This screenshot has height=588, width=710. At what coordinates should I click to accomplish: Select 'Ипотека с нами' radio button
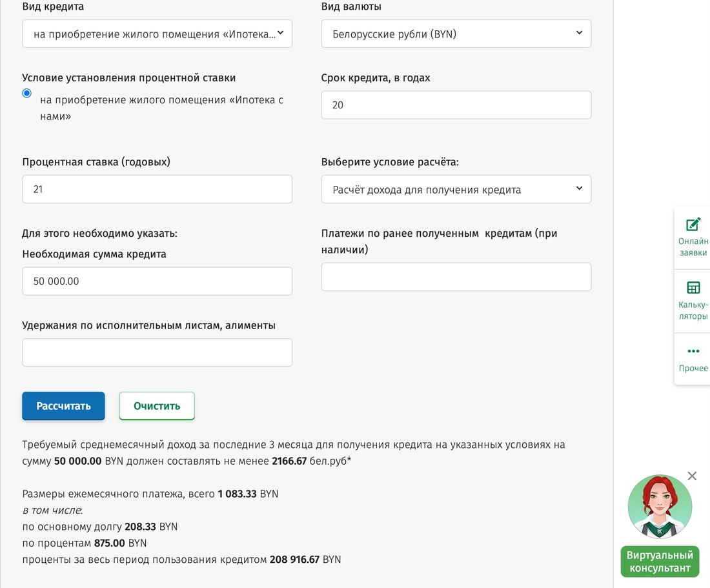click(x=27, y=94)
